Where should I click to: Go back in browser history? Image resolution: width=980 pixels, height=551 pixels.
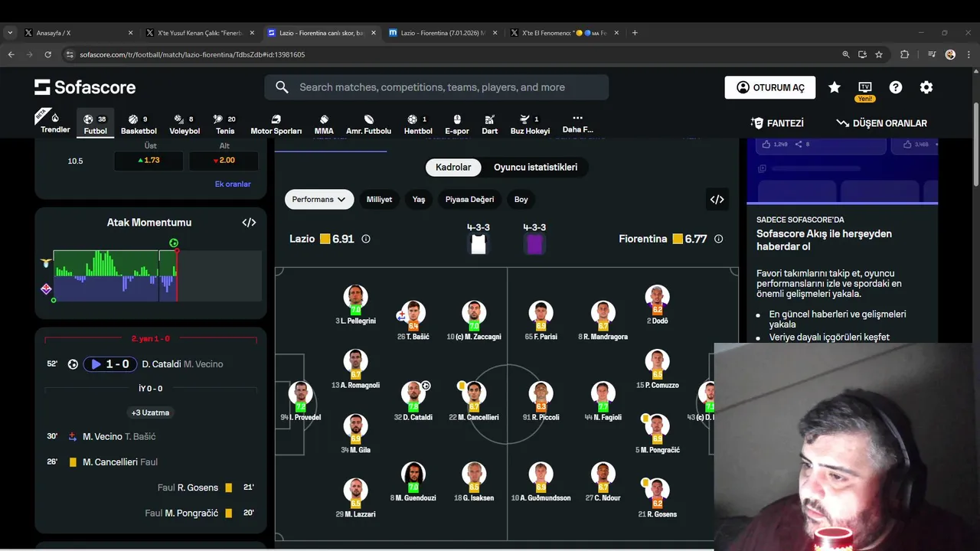click(x=11, y=54)
